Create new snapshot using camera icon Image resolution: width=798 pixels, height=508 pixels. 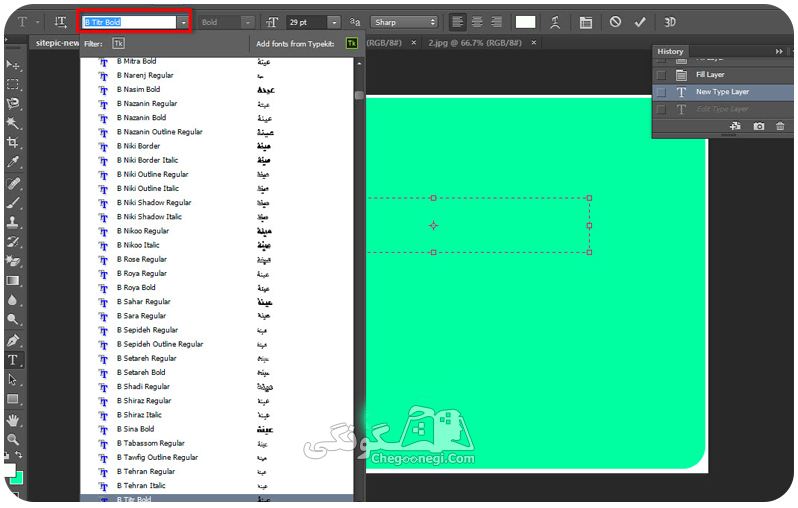758,126
